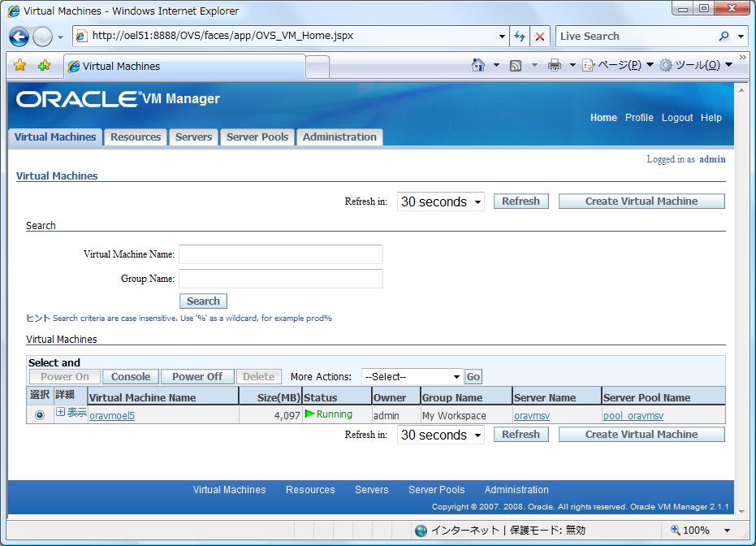Open the Profile link
Screen dimensions: 756x546
click(639, 118)
